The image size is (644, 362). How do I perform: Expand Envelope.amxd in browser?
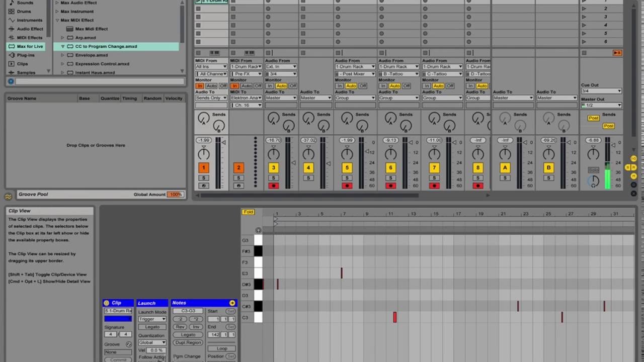(62, 55)
